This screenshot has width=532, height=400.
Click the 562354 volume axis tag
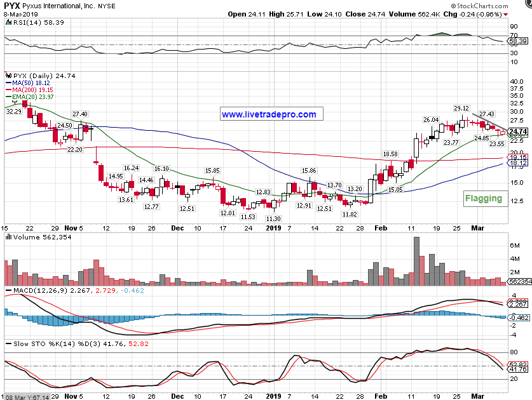pyautogui.click(x=519, y=281)
